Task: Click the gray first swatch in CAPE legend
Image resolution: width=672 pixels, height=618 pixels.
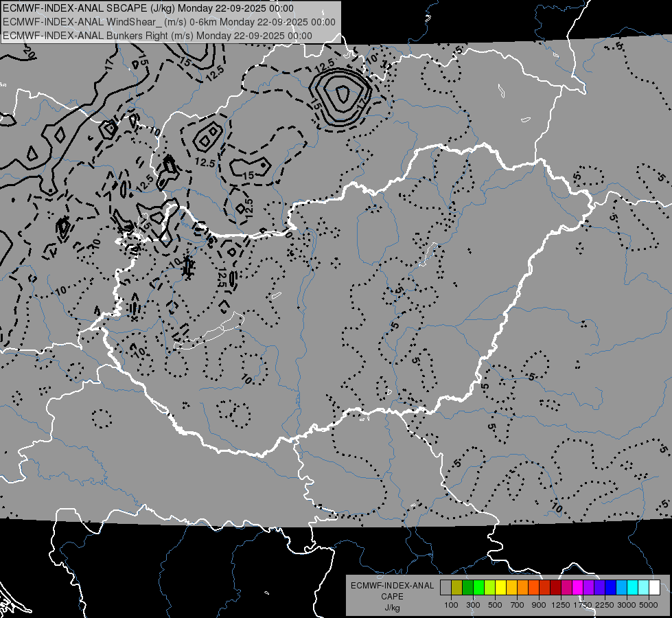Action: point(445,588)
